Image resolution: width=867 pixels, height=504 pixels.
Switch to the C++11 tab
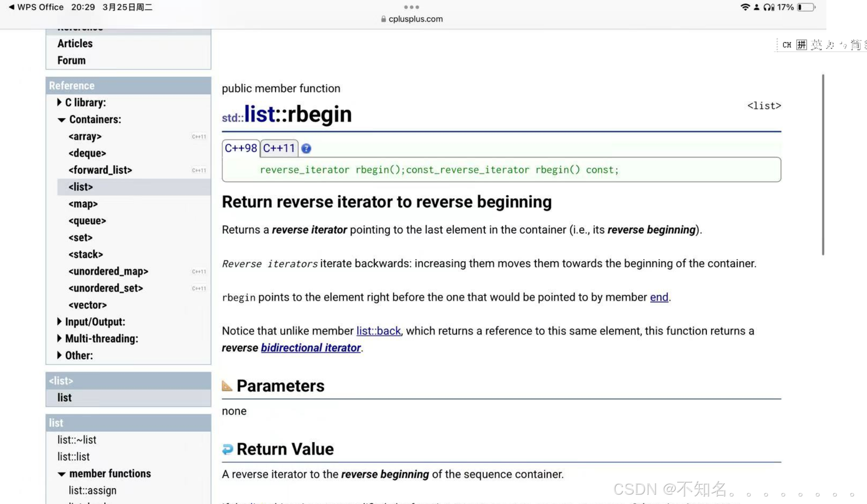coord(279,148)
